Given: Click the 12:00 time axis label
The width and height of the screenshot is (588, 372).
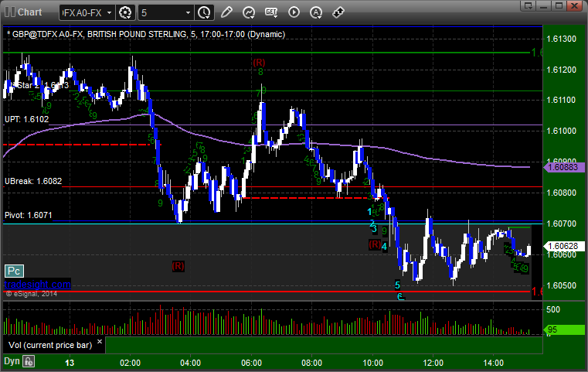Looking at the screenshot, I should (x=433, y=363).
